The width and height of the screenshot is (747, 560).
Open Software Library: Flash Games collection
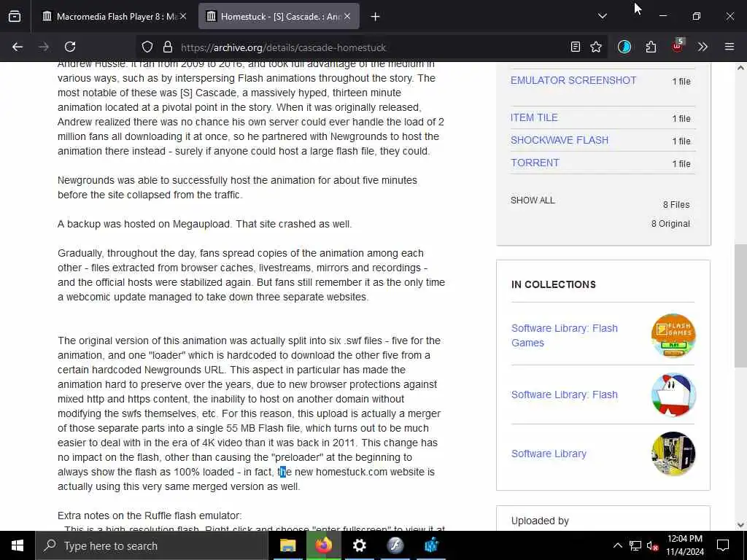pyautogui.click(x=565, y=335)
